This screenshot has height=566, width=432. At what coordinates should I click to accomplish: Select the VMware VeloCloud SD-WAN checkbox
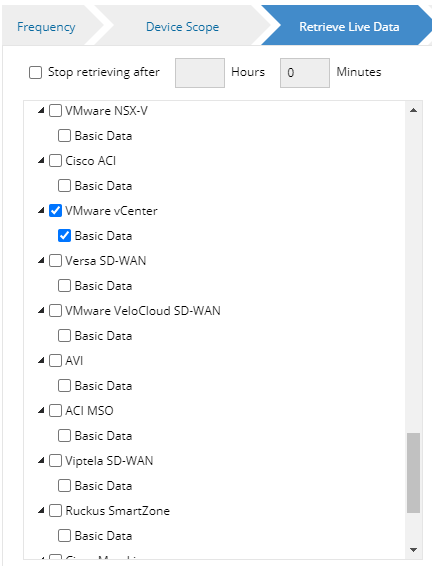point(55,311)
